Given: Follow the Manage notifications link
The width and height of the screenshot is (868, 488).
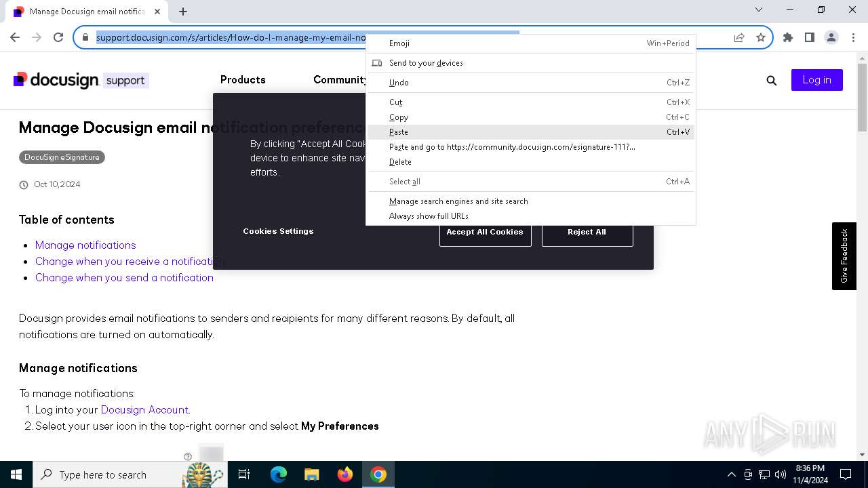Looking at the screenshot, I should pyautogui.click(x=85, y=245).
